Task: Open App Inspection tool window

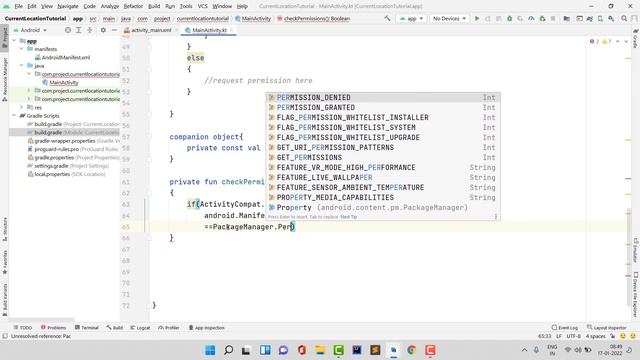Action: point(207,327)
